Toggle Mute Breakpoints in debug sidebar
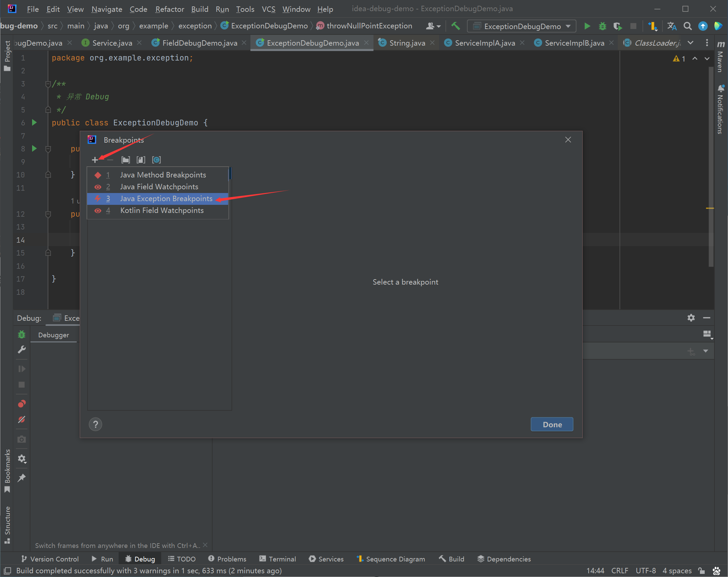 pyautogui.click(x=22, y=419)
